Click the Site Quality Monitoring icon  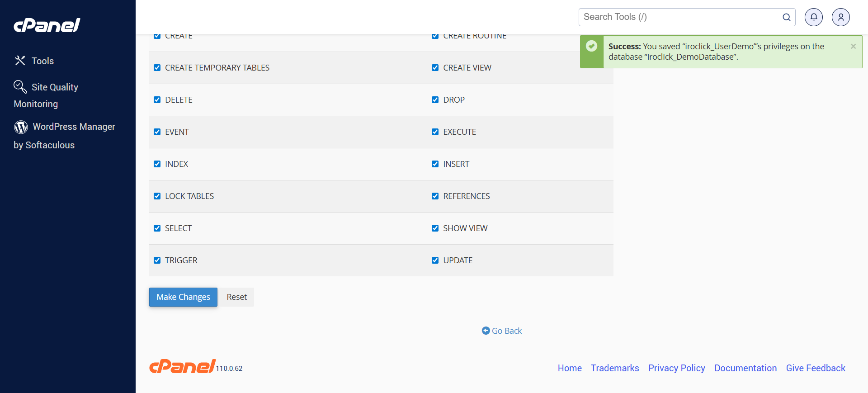click(20, 86)
